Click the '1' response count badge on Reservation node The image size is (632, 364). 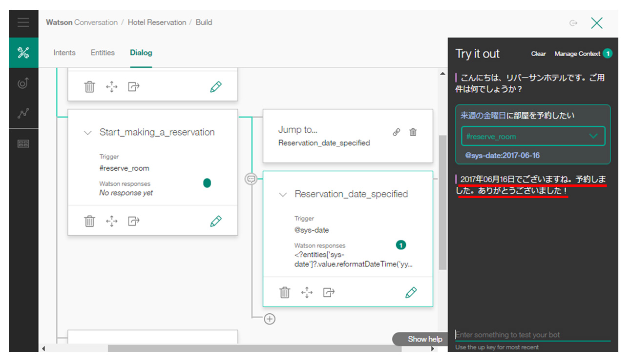pos(400,245)
